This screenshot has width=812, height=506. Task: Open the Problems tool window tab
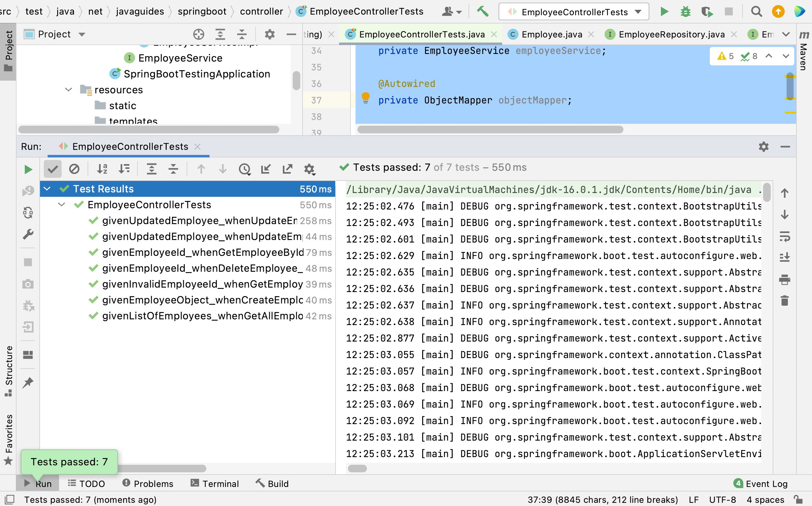tap(148, 483)
